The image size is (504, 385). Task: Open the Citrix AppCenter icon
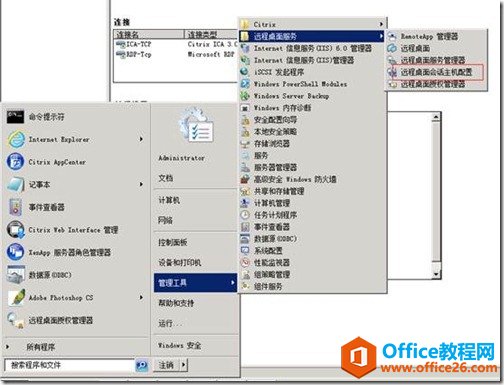pos(15,162)
